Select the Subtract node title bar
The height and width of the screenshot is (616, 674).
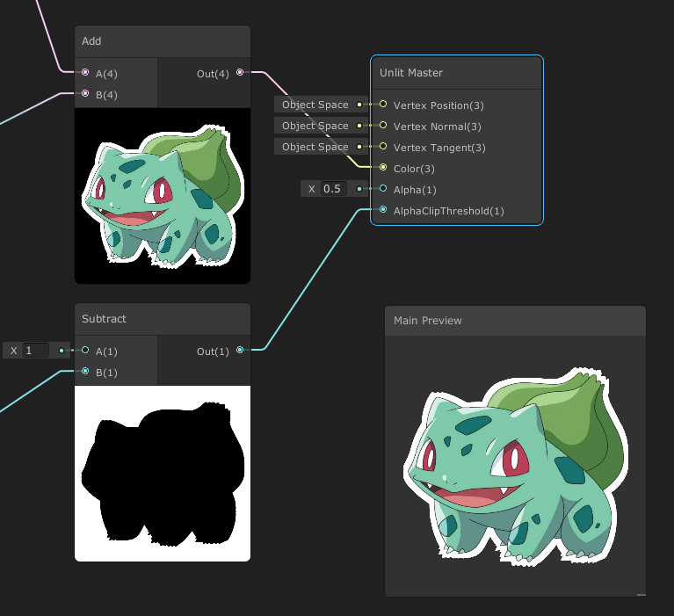point(163,319)
